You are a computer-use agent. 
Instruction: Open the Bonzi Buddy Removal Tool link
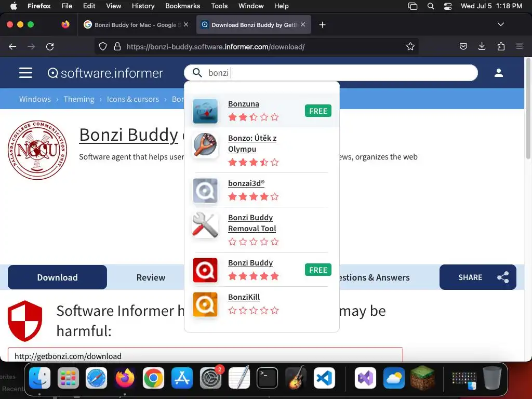tap(252, 223)
